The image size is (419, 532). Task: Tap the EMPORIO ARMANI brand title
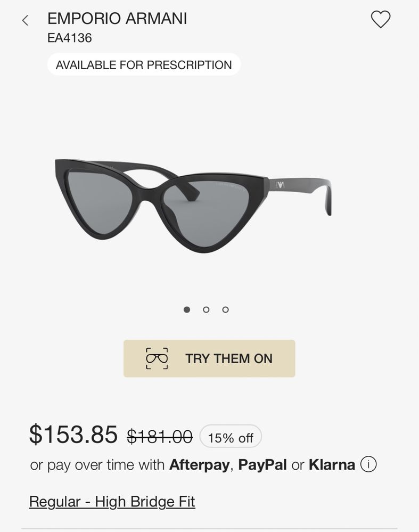coord(117,18)
